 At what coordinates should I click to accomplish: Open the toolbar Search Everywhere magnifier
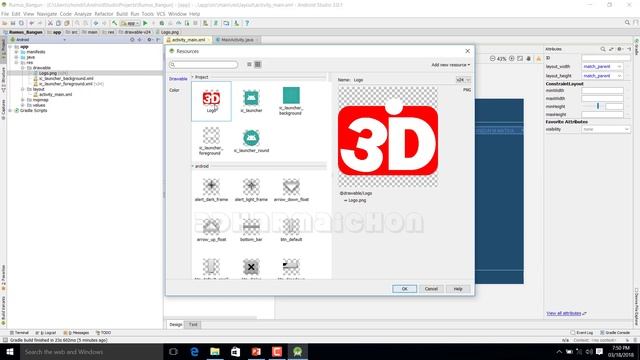point(627,23)
